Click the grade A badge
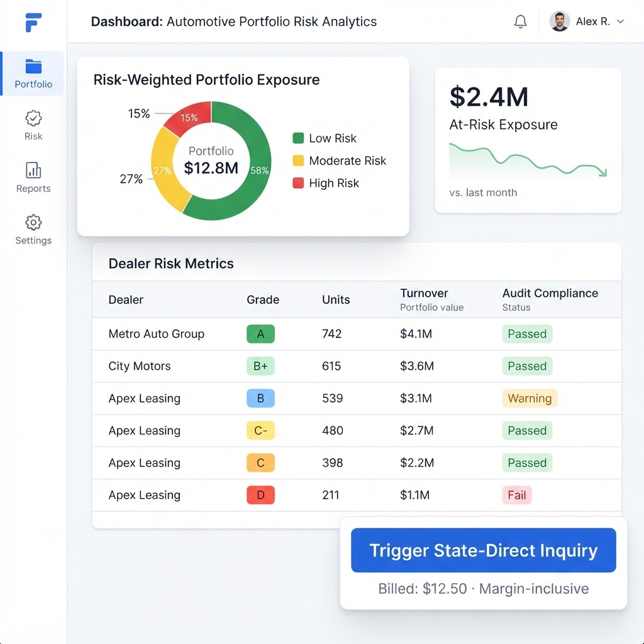644x644 pixels. (x=260, y=334)
